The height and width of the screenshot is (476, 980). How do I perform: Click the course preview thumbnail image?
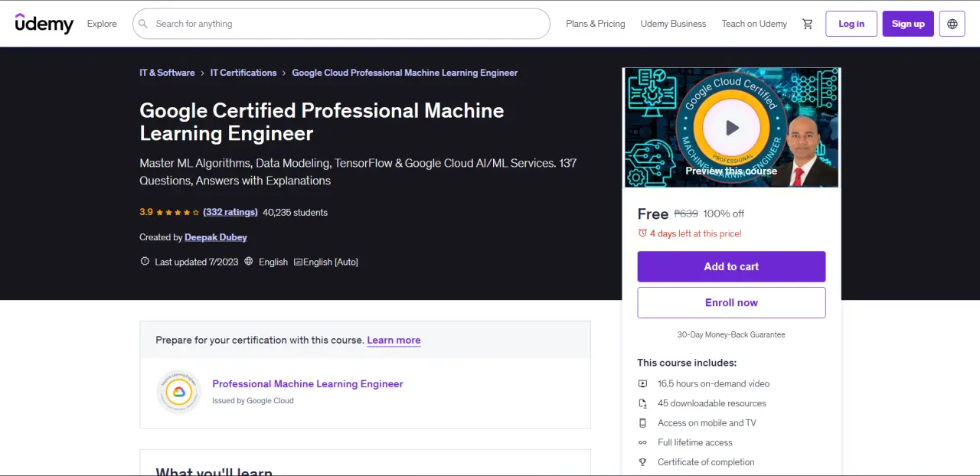[x=732, y=128]
